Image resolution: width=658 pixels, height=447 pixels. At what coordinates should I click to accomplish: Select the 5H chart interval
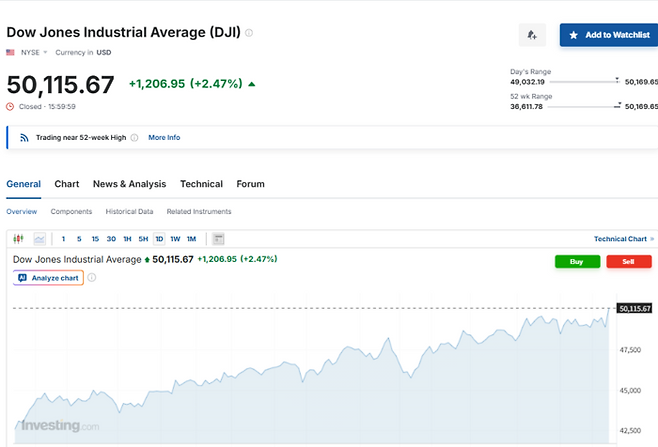tap(143, 239)
